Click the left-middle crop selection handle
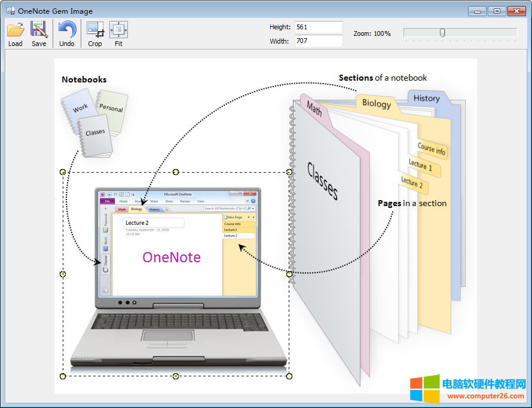This screenshot has width=532, height=408. (x=63, y=274)
